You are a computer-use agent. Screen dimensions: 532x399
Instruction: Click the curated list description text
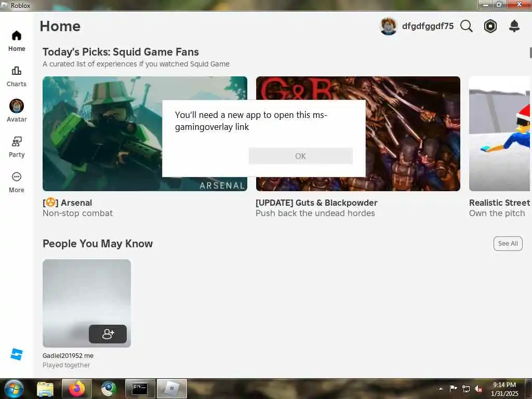point(136,64)
